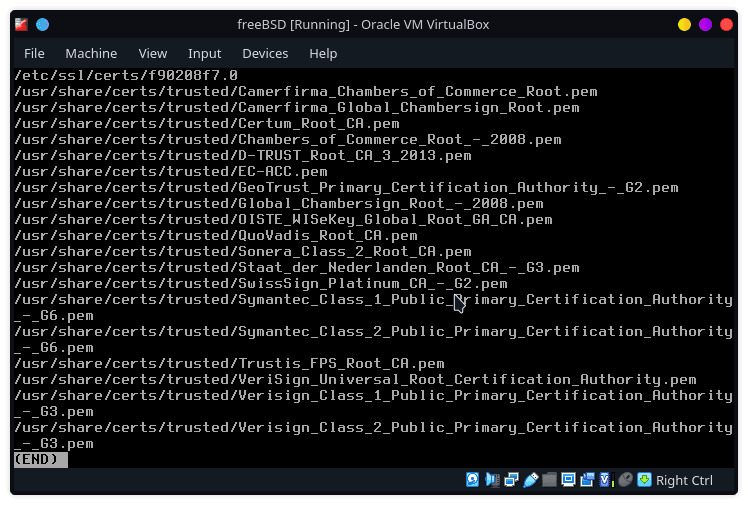Open the Input menu
The image size is (748, 505).
[x=204, y=53]
